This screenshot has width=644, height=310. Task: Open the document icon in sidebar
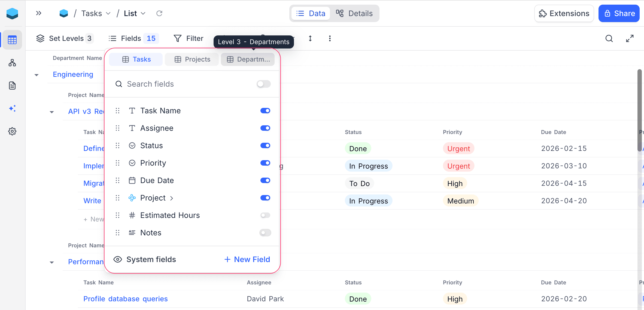pyautogui.click(x=12, y=86)
